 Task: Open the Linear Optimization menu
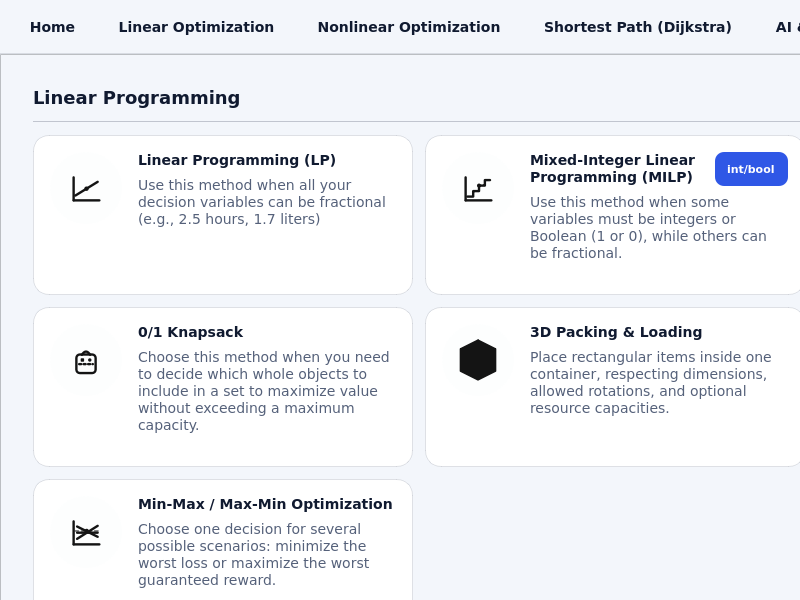(196, 27)
